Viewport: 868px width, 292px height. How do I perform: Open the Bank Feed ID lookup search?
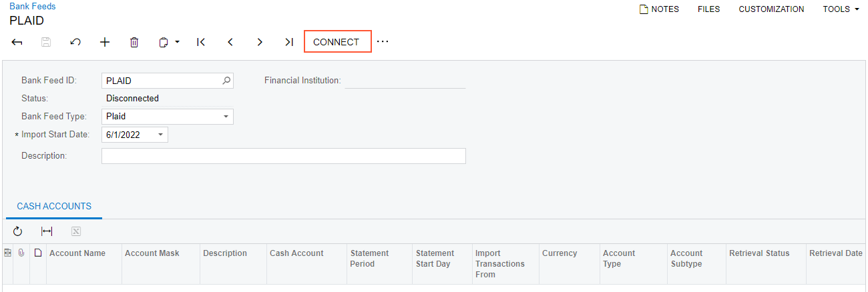pos(226,81)
